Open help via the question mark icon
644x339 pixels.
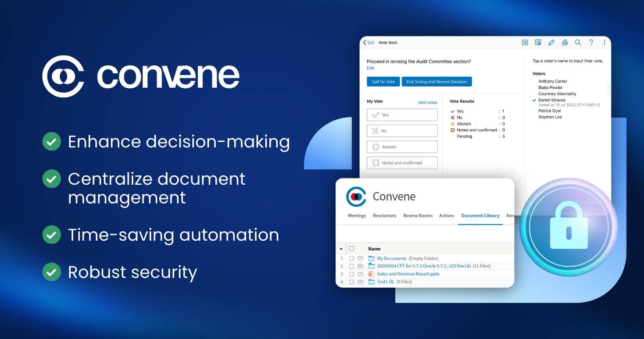point(591,42)
